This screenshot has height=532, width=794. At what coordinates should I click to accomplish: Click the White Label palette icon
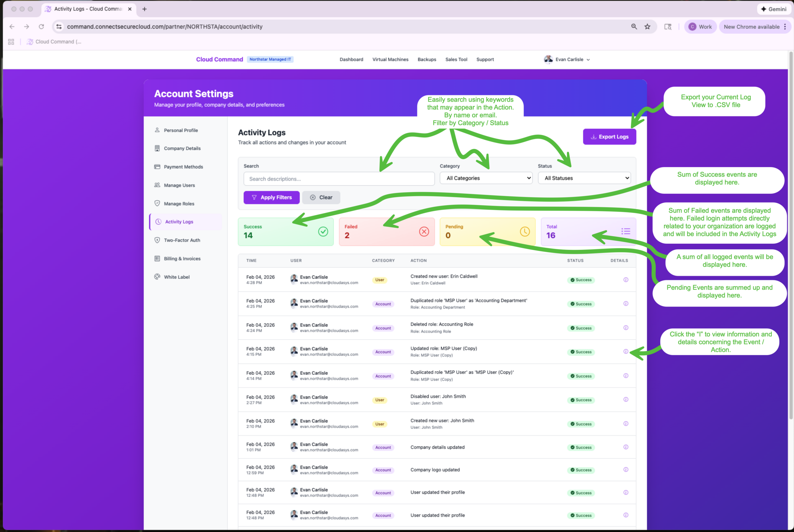[x=158, y=277]
